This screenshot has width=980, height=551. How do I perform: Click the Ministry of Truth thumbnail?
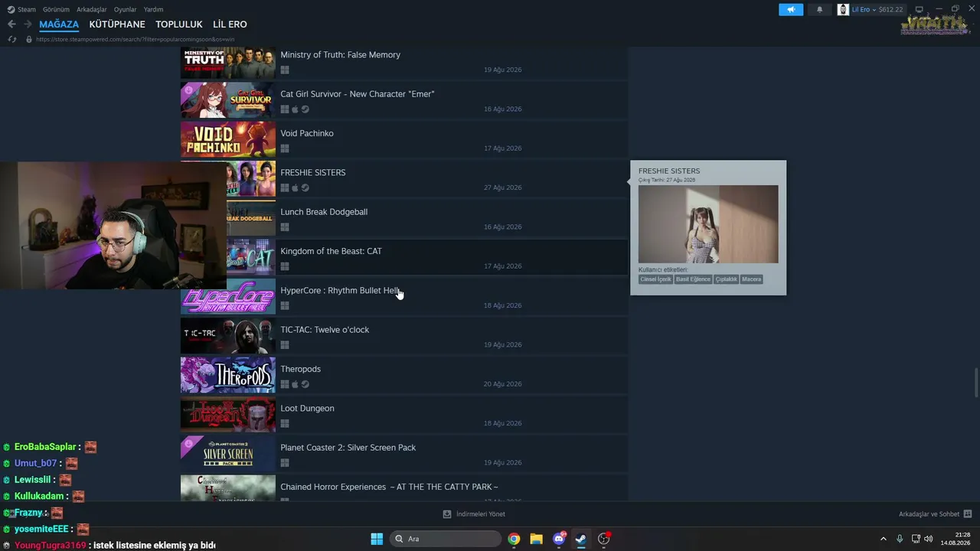coord(228,62)
